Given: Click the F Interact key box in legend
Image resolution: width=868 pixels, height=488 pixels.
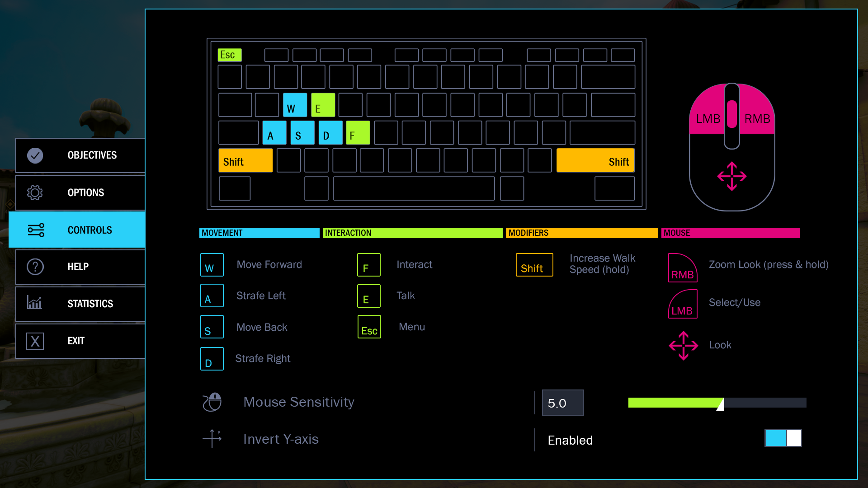Looking at the screenshot, I should click(368, 265).
